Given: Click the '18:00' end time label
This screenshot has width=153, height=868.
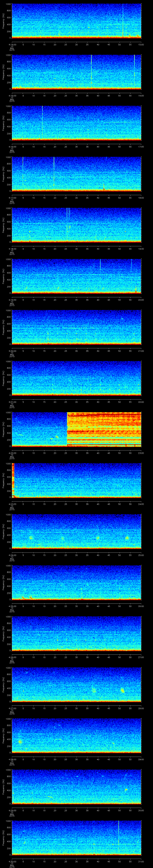Looking at the screenshot, I should tap(141, 198).
